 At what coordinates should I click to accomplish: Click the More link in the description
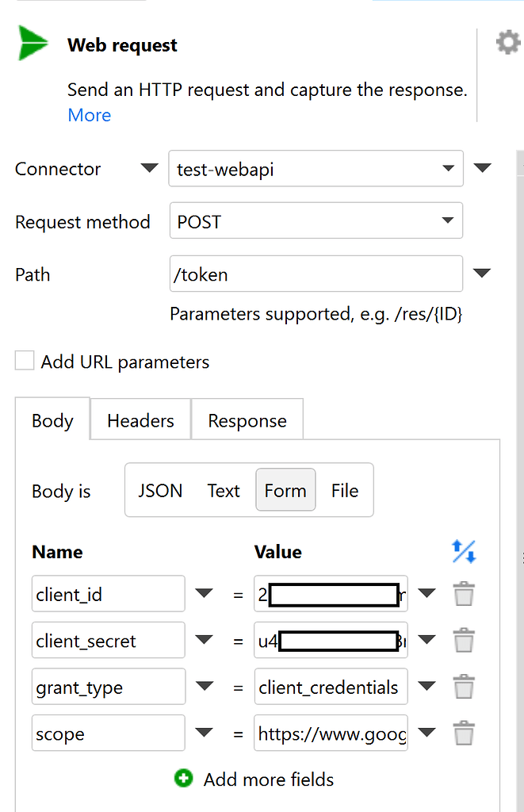pyautogui.click(x=90, y=115)
